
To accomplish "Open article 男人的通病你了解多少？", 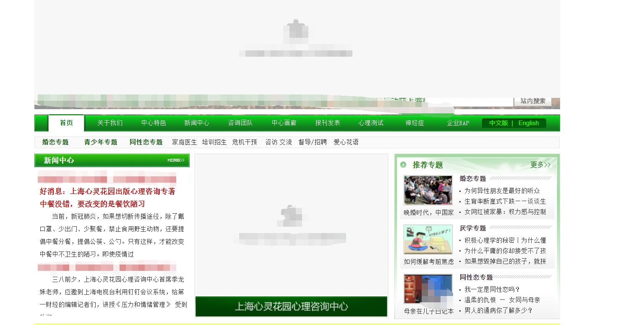I will [498, 311].
